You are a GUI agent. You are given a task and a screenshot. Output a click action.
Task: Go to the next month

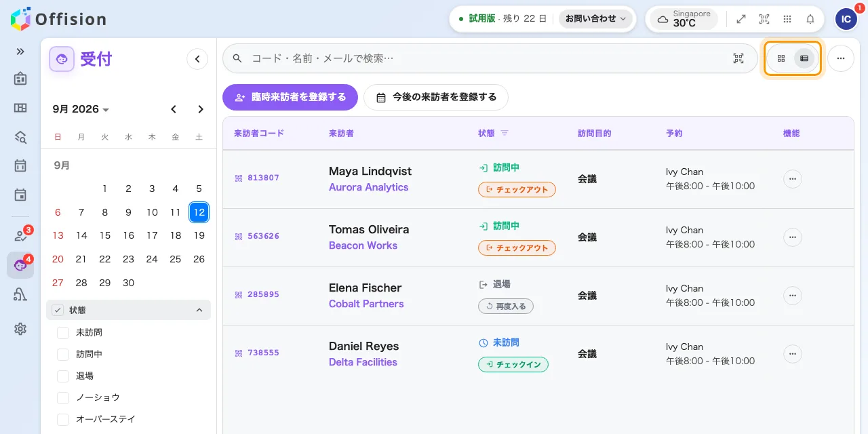(x=200, y=109)
